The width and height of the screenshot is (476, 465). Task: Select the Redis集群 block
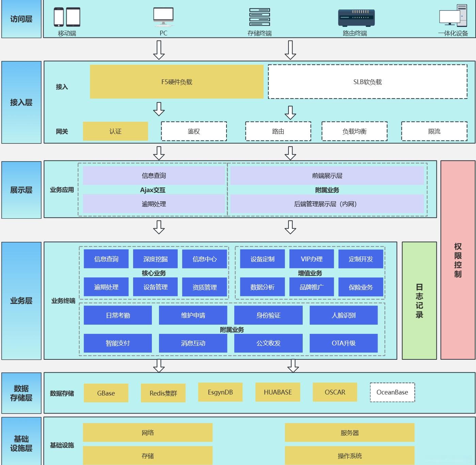point(163,393)
